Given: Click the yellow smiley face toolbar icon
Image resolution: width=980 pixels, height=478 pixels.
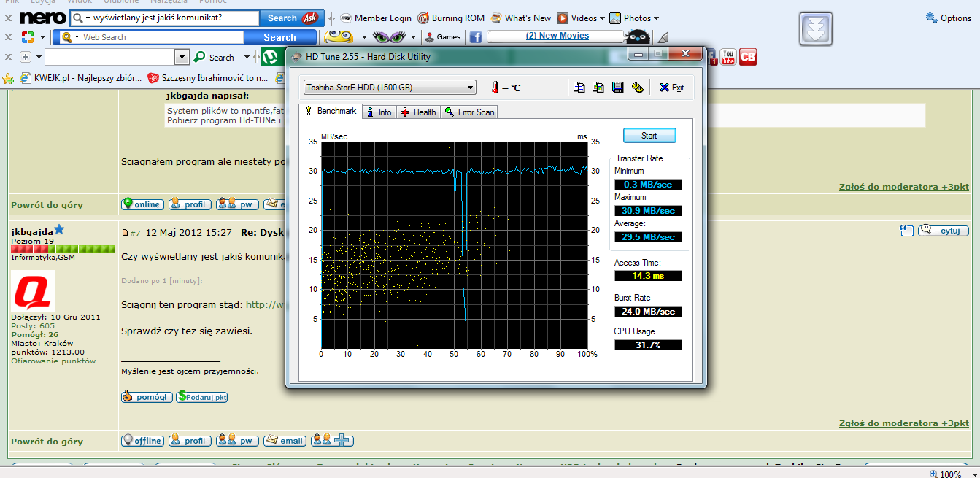Looking at the screenshot, I should point(339,36).
